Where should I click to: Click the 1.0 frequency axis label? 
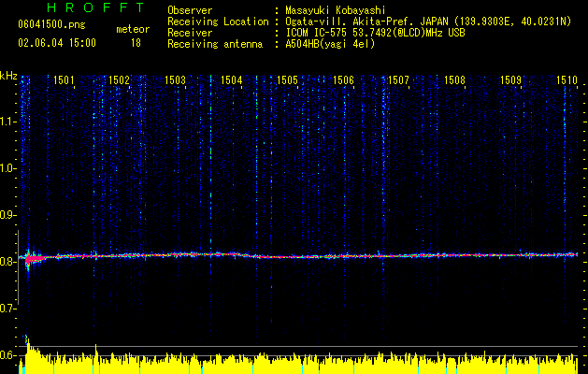pos(8,168)
